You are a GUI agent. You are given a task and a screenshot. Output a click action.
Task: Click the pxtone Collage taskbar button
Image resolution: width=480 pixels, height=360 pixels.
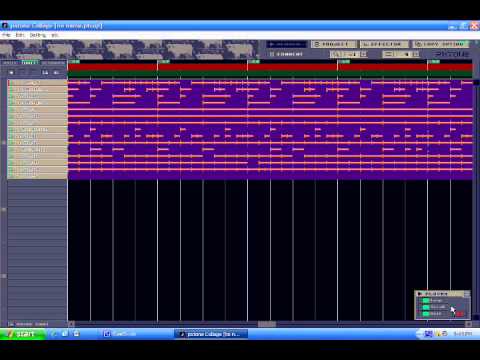point(211,334)
